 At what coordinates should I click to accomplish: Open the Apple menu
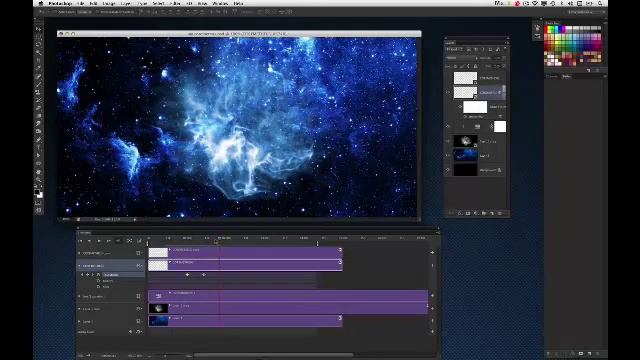pos(41,3)
